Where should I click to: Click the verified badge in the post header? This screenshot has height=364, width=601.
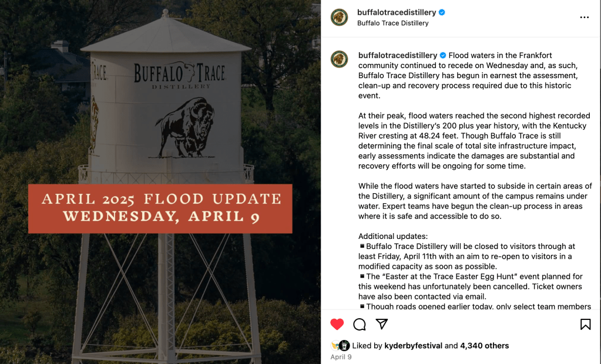click(442, 12)
